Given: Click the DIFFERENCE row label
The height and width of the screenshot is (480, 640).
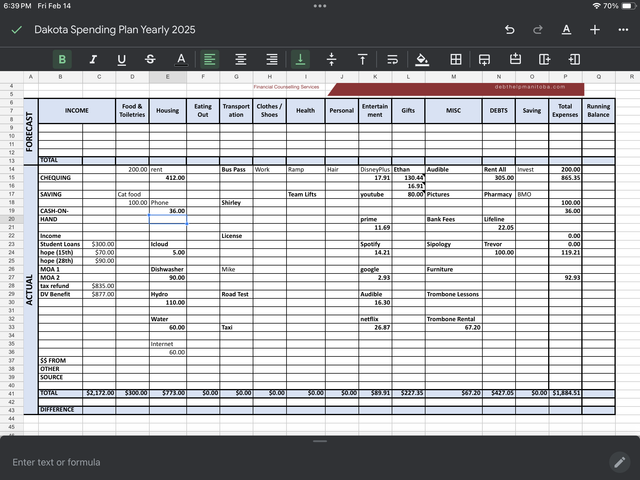Looking at the screenshot, I should [60, 409].
